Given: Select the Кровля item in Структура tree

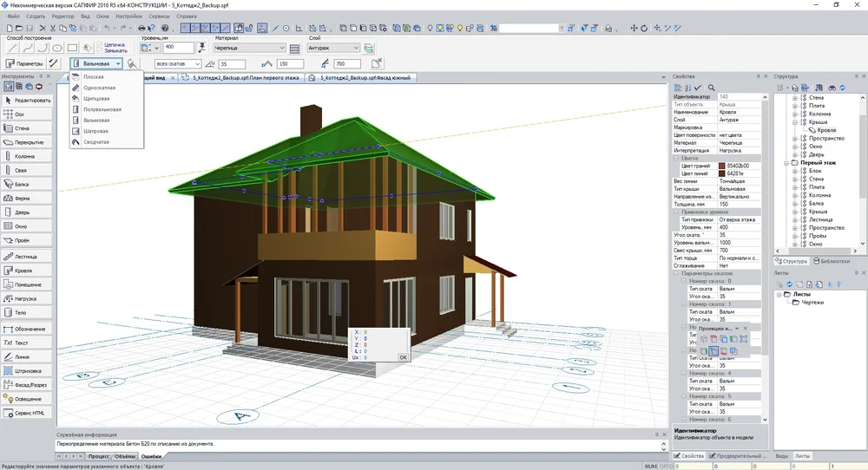Looking at the screenshot, I should click(826, 130).
